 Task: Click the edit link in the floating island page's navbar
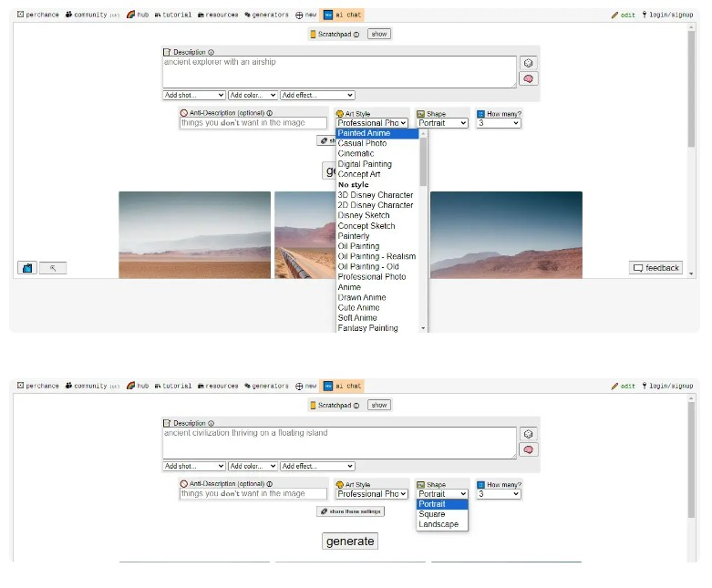(x=623, y=386)
